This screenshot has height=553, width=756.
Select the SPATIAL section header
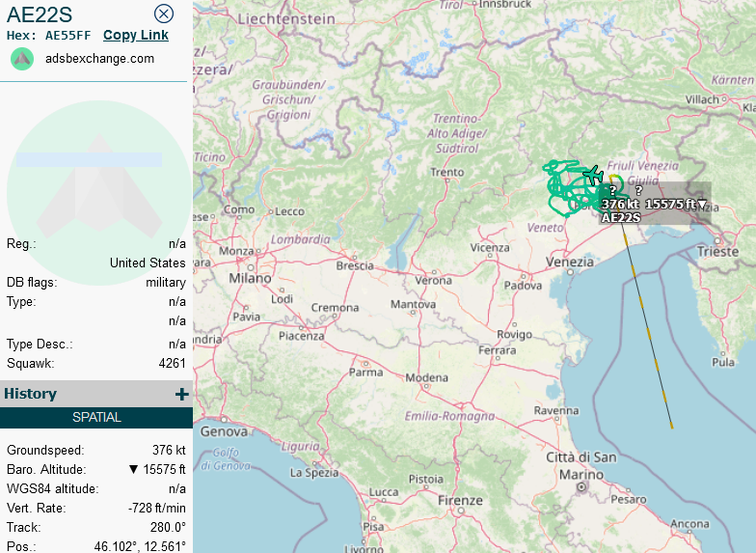point(96,417)
